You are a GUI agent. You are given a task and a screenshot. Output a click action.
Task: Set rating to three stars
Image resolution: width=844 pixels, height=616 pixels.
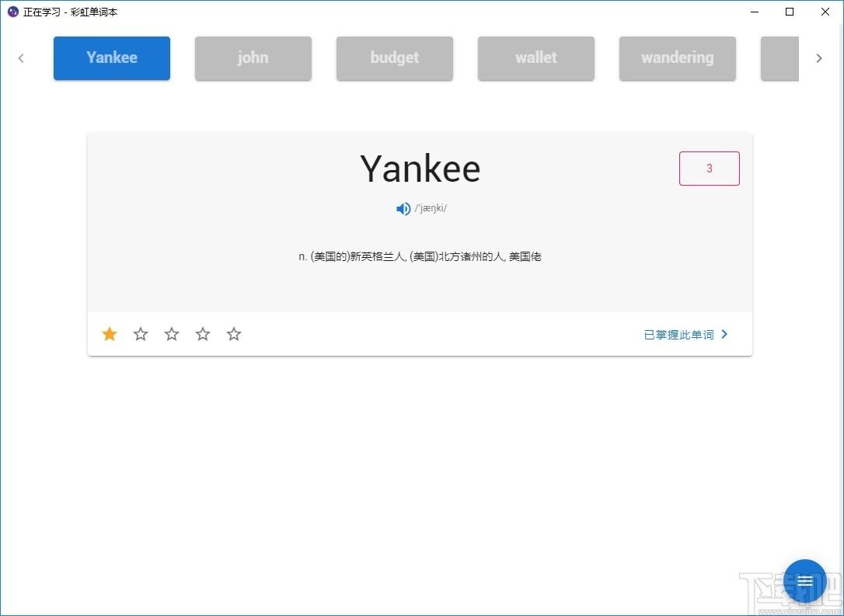click(x=172, y=334)
